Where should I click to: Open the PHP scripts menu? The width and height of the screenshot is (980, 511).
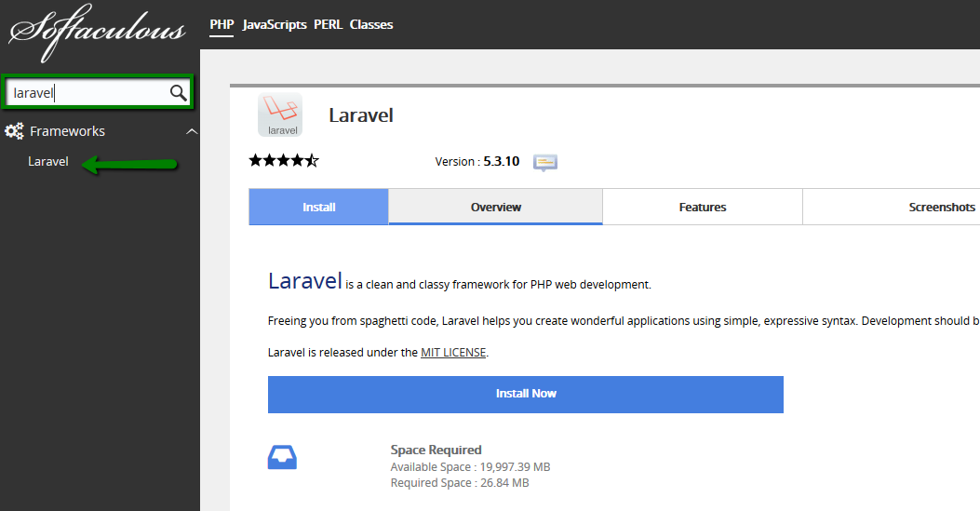[222, 24]
